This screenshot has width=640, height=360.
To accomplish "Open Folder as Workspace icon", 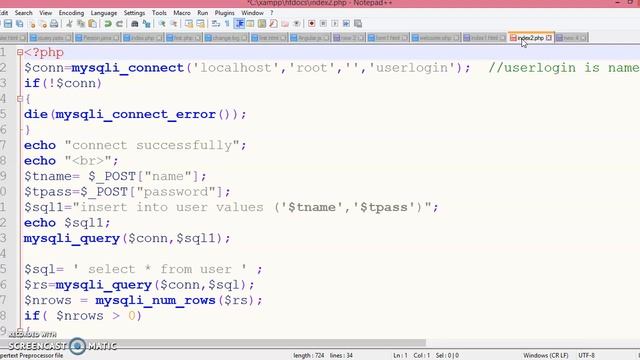I will (285, 24).
